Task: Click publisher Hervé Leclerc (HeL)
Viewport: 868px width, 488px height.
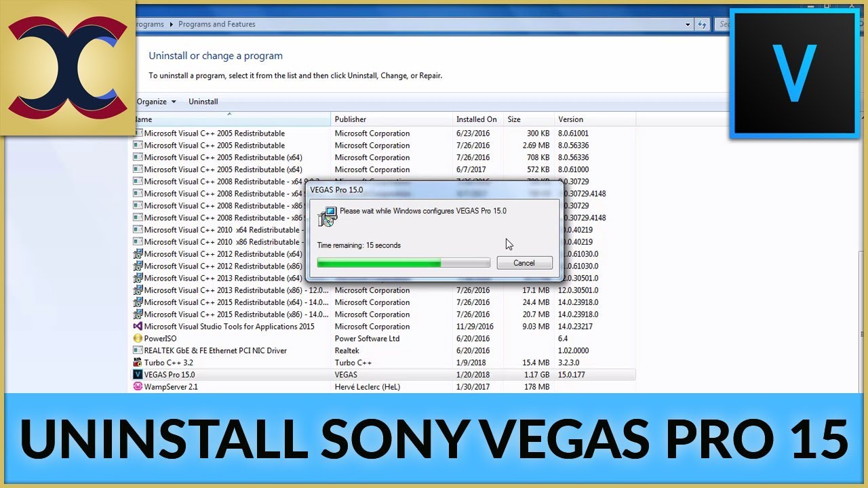Action: click(368, 386)
